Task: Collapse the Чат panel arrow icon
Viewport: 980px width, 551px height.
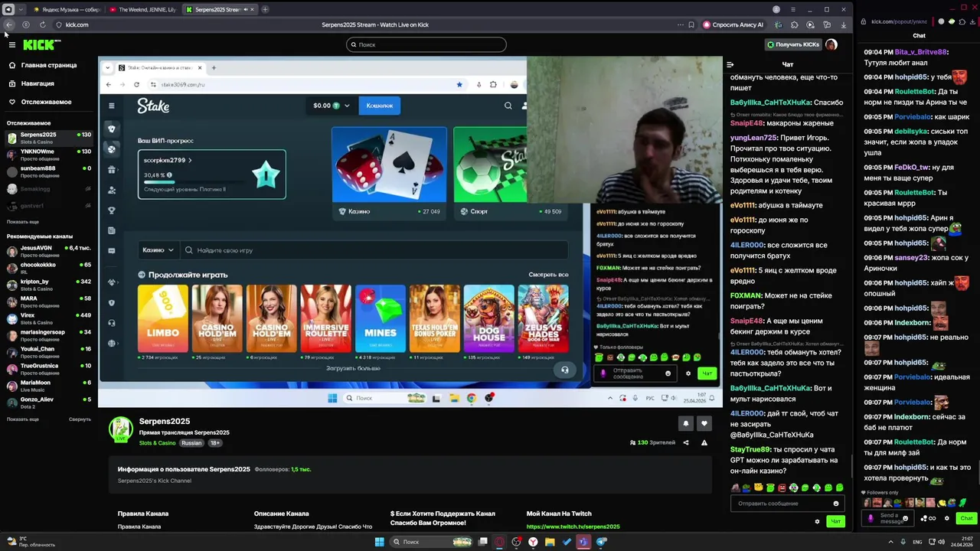Action: pos(730,64)
